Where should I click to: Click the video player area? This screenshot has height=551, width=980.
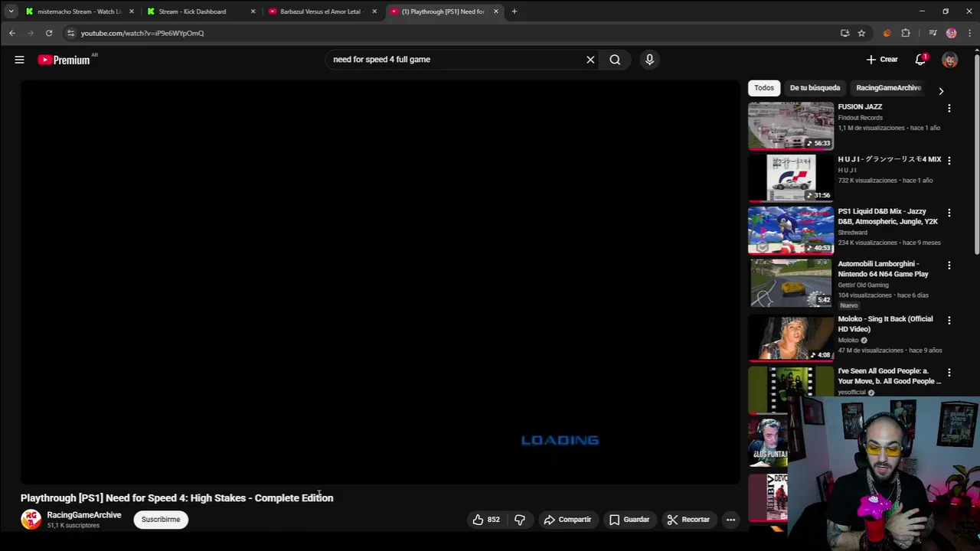coord(380,282)
